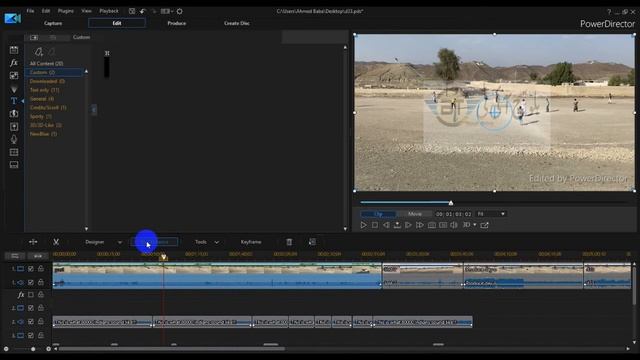Click the icon right of the trash
Screen dimensions: 640x360
click(312, 242)
